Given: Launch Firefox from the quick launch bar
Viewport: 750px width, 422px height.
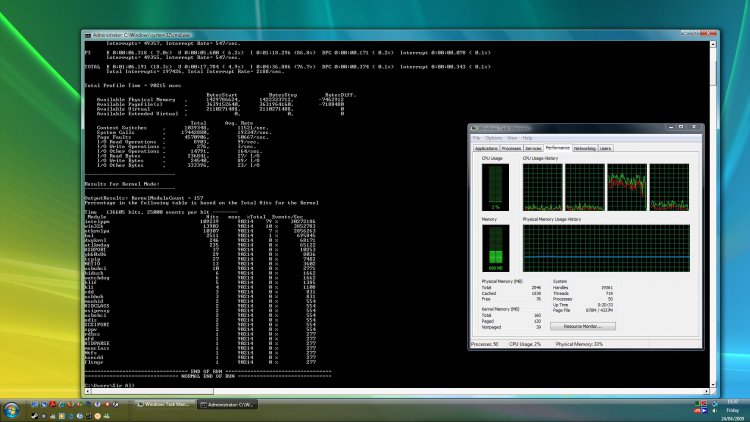Looking at the screenshot, I should 70,404.
